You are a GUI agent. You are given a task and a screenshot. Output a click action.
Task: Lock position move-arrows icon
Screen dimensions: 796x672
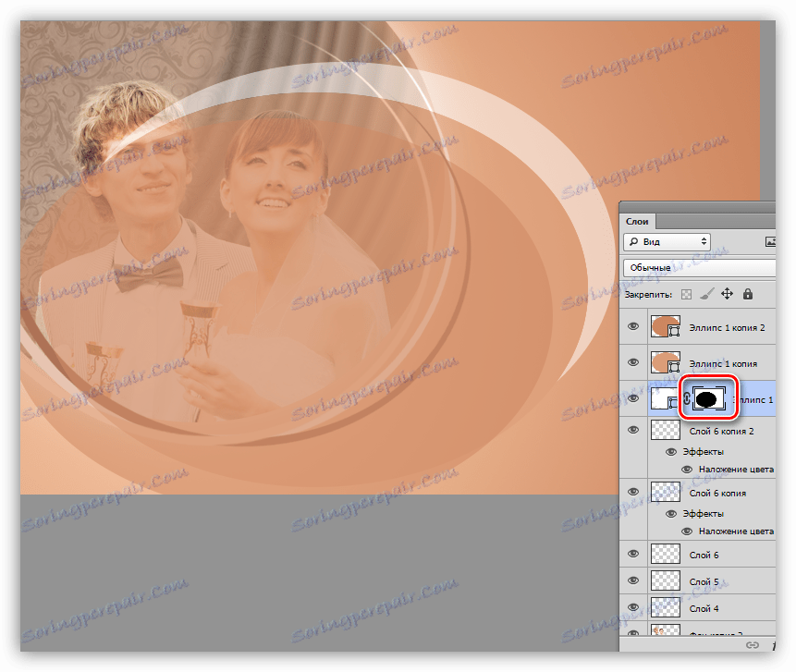(727, 294)
